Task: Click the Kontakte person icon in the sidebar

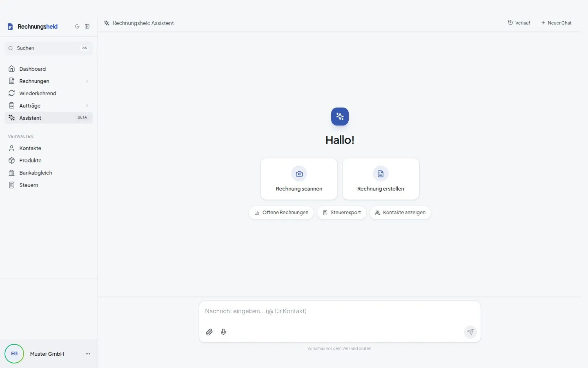Action: [x=12, y=148]
